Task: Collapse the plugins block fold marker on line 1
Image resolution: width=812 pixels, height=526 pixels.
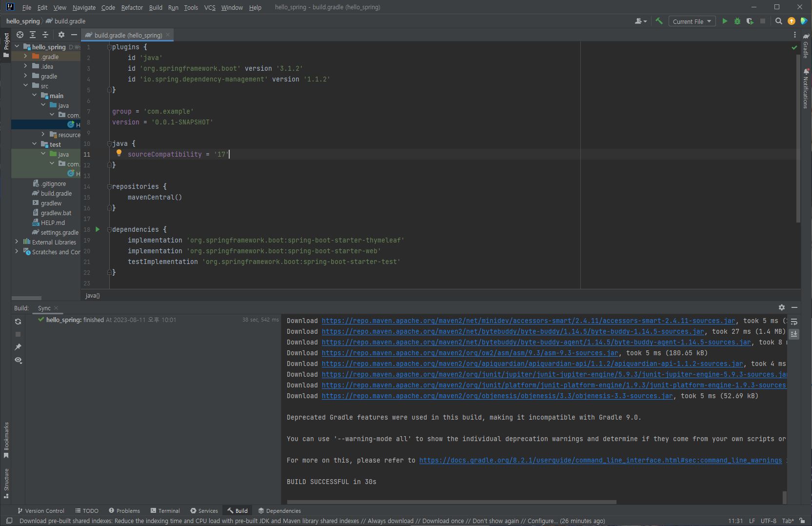Action: pos(109,47)
